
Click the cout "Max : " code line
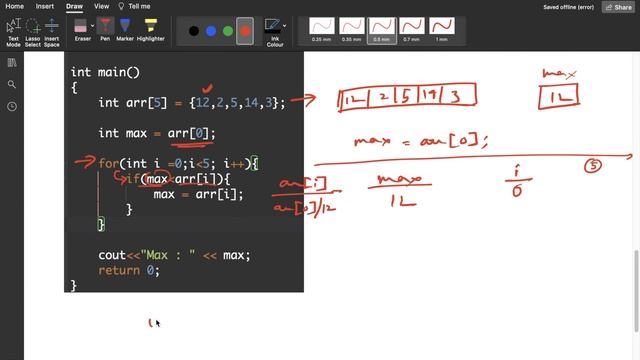(x=174, y=255)
